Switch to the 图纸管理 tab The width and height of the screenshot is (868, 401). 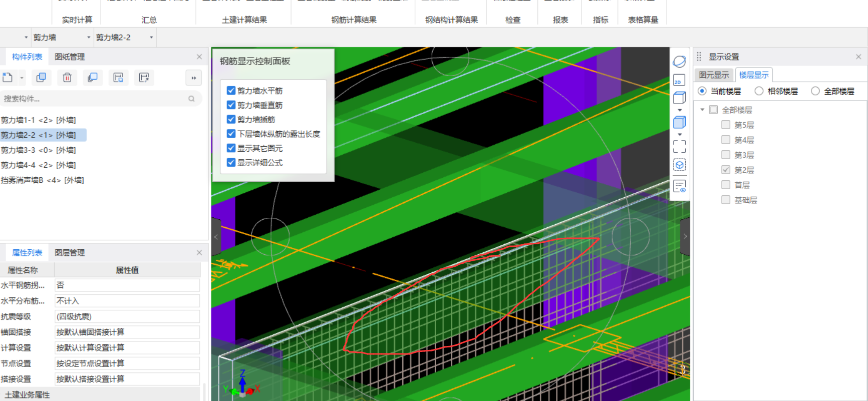(x=70, y=57)
